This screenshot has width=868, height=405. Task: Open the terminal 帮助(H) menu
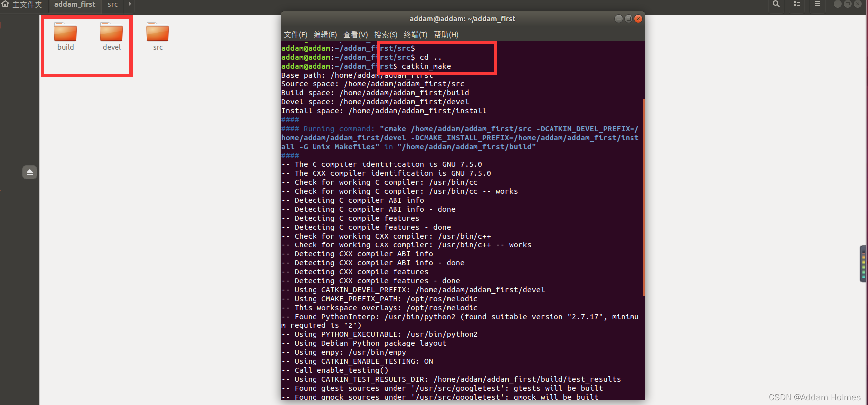(x=446, y=35)
